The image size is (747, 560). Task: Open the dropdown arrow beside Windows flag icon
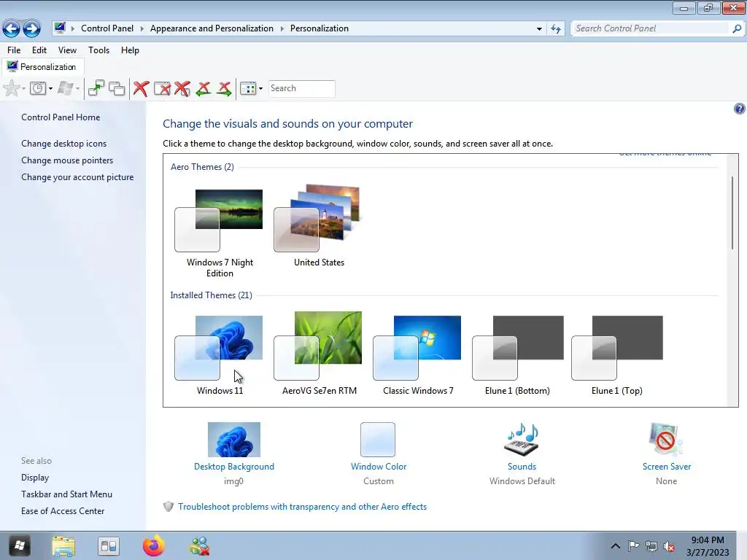77,88
